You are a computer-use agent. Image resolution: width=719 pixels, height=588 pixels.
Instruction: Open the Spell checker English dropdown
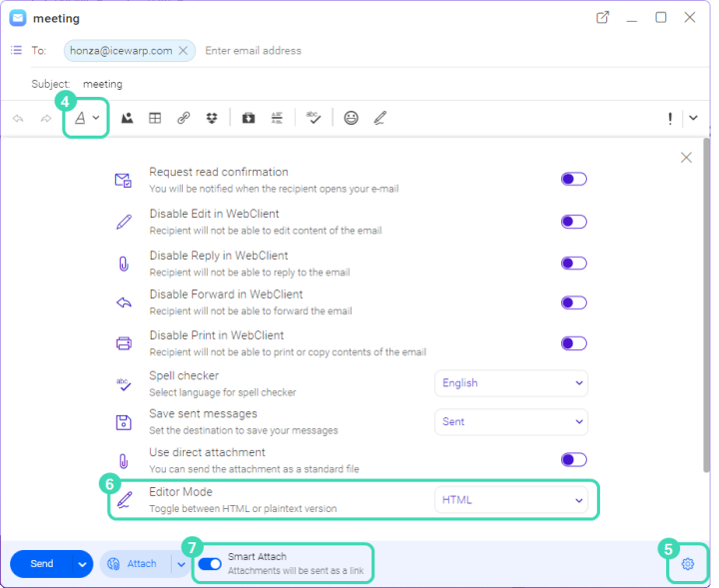click(x=511, y=383)
